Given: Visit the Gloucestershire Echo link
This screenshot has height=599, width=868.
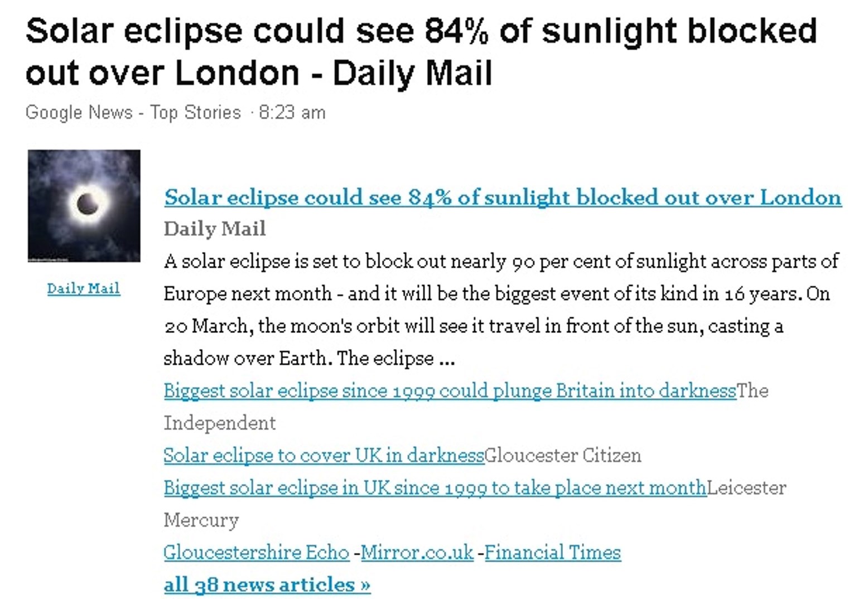Looking at the screenshot, I should tap(257, 552).
